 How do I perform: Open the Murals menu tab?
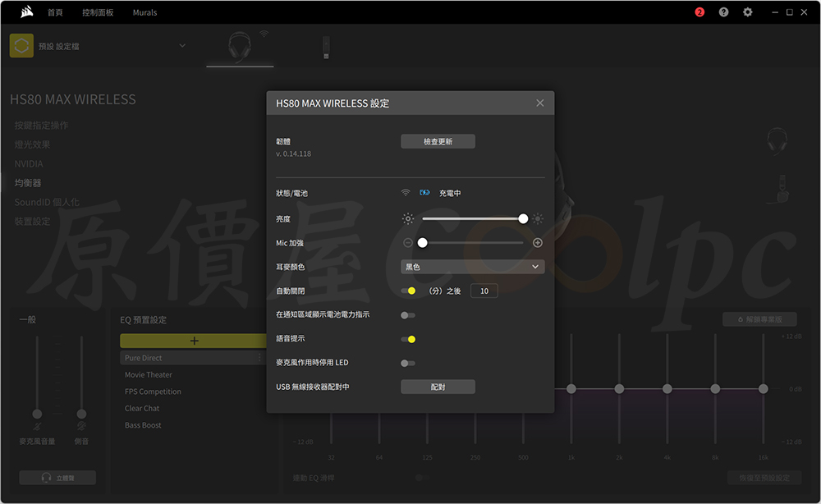[144, 12]
